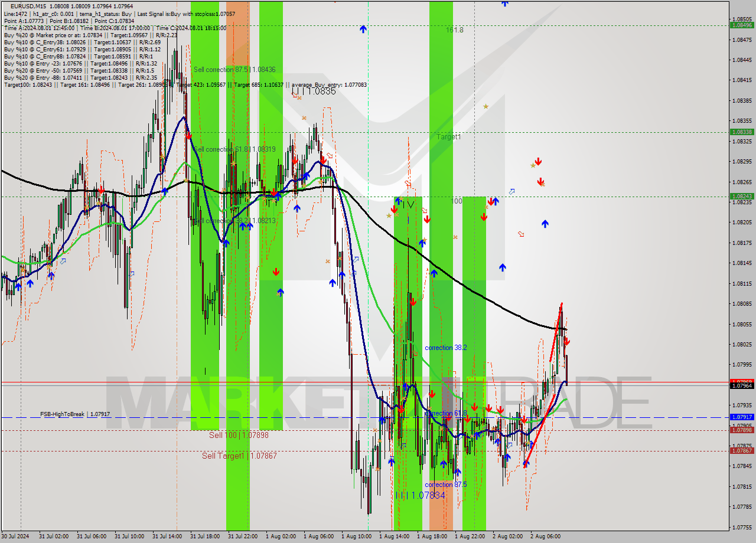The width and height of the screenshot is (756, 543).
Task: Click the 'I V' wave label near 100 level
Action: (x=408, y=205)
